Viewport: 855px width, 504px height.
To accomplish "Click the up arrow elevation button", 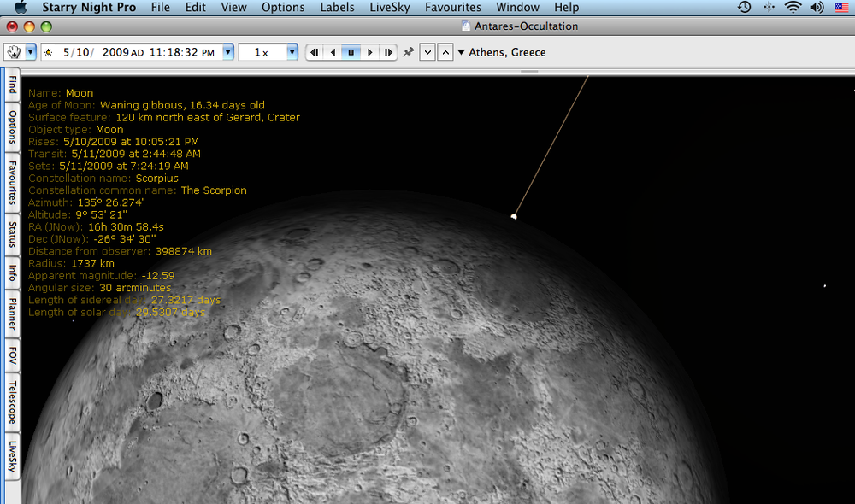I will click(x=445, y=51).
